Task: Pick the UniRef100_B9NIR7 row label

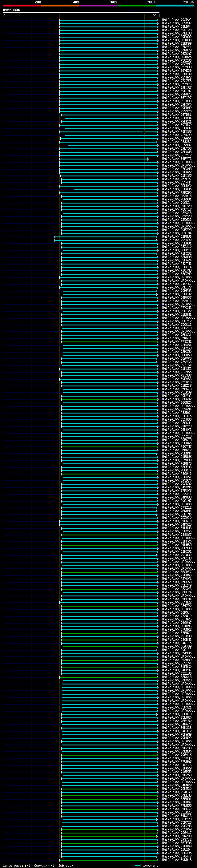Action: click(x=177, y=88)
